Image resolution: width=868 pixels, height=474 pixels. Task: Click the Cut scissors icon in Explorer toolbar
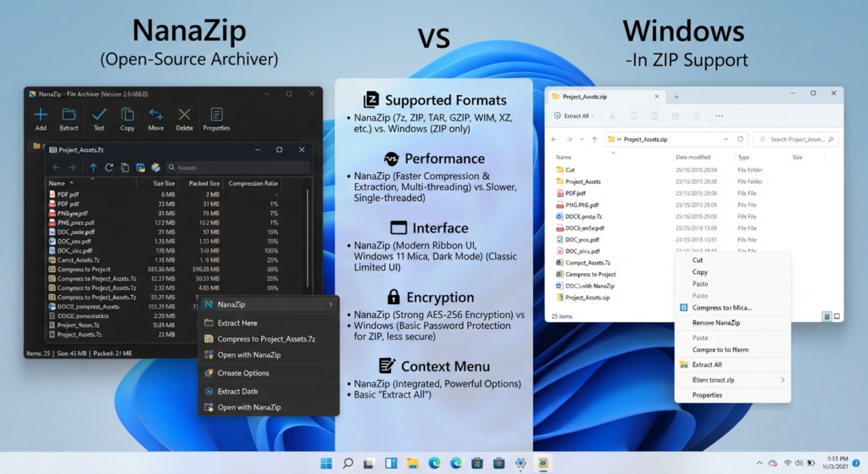point(612,115)
